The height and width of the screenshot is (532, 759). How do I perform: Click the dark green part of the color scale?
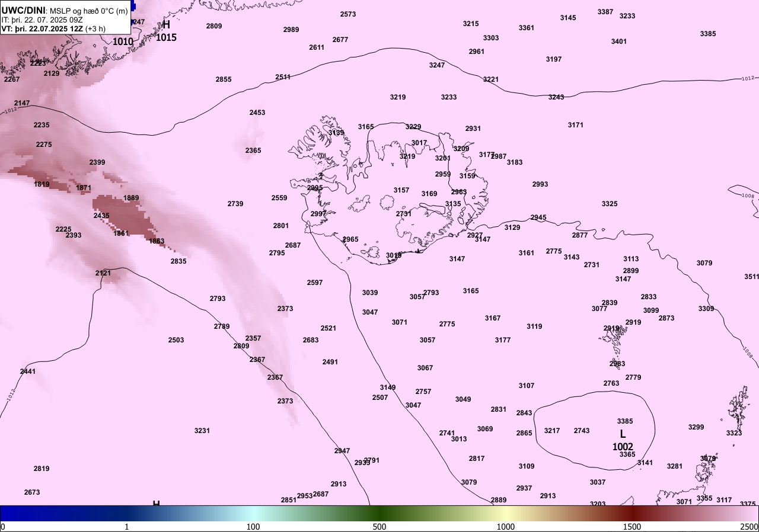pyautogui.click(x=379, y=513)
